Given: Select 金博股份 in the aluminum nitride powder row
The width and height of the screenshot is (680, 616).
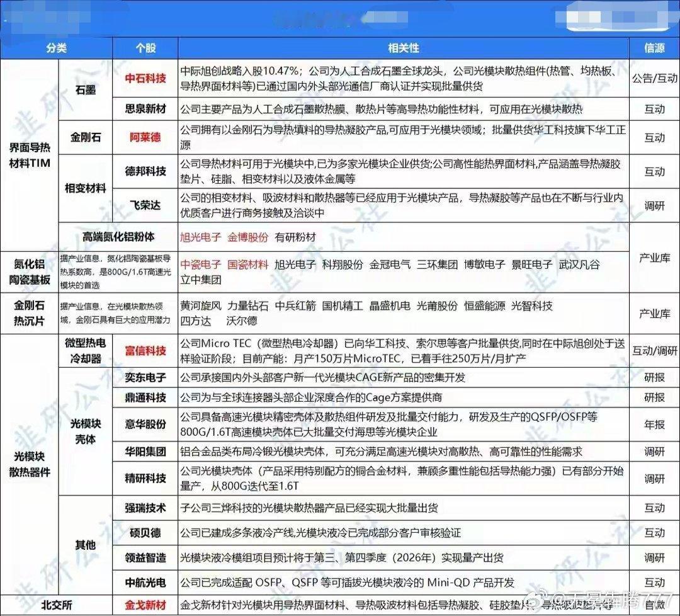Looking at the screenshot, I should pyautogui.click(x=248, y=237).
